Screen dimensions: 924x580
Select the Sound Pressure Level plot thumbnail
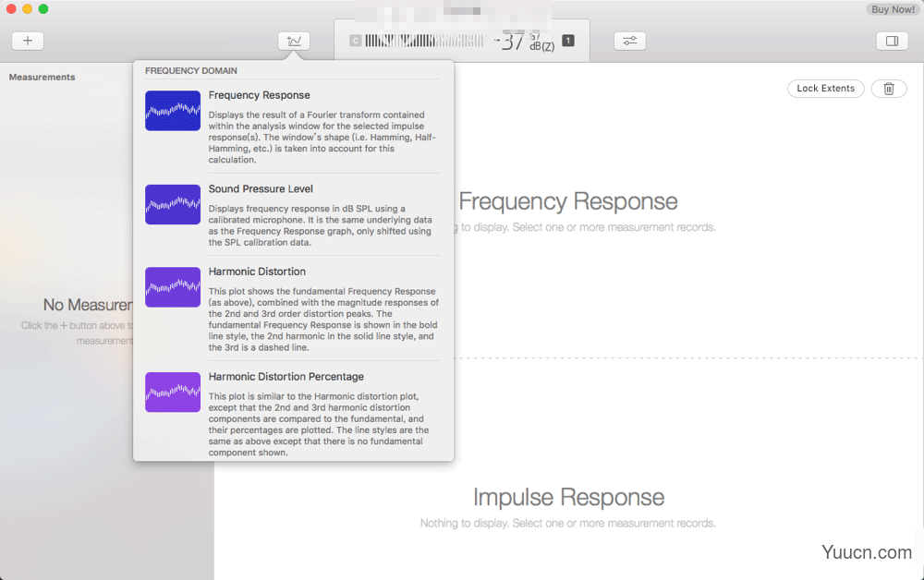pyautogui.click(x=172, y=205)
